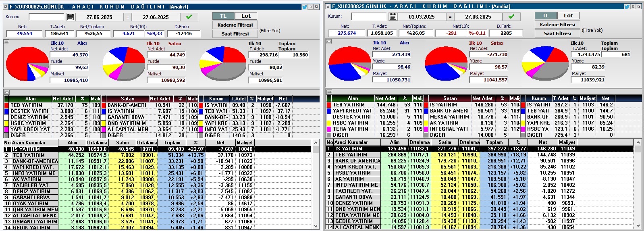The height and width of the screenshot is (231, 644).
Task: Click Twitter bird icon in right window title bar
Action: click(x=627, y=6)
